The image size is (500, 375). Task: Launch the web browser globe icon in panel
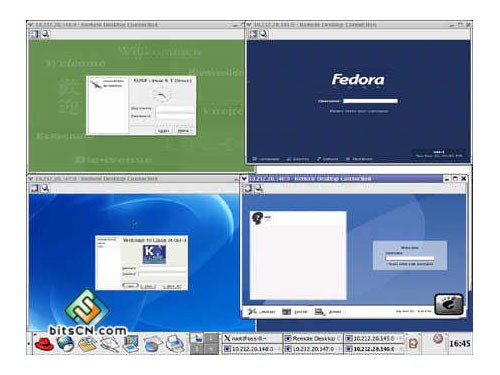[65, 344]
